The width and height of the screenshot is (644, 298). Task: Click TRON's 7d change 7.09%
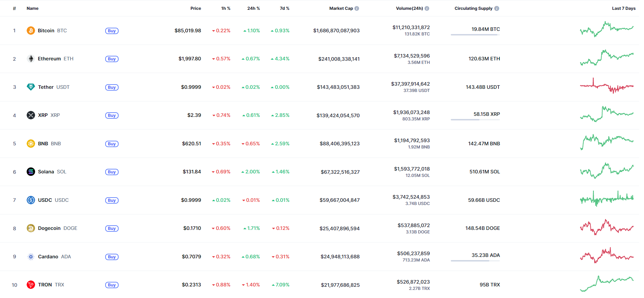click(x=281, y=285)
